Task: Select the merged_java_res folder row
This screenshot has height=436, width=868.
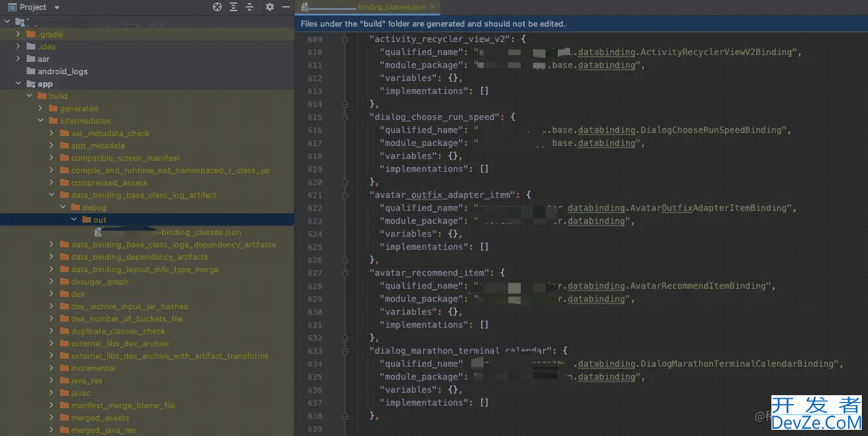Action: [147, 430]
